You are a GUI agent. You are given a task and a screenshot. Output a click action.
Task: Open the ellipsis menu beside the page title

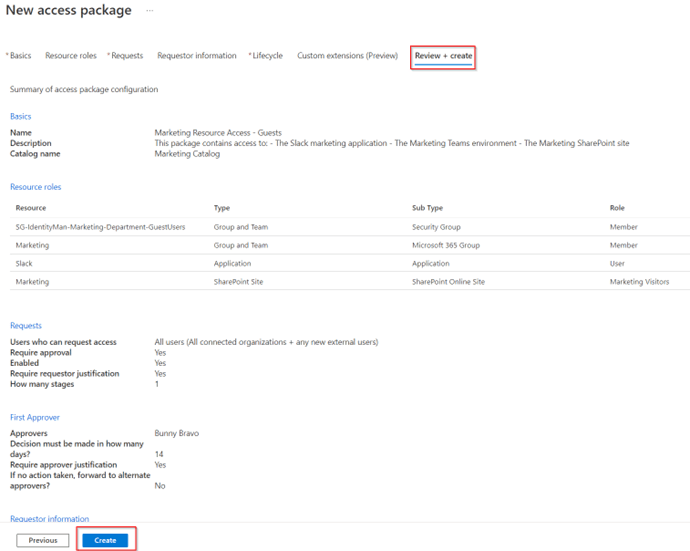(x=150, y=10)
